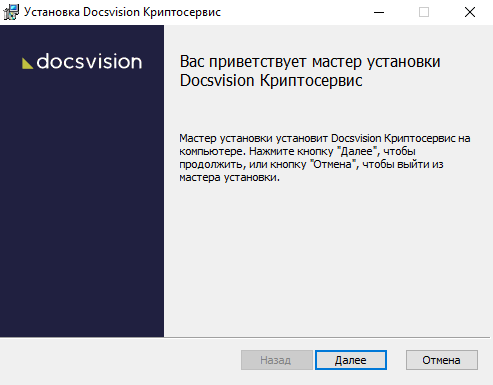Click the description paragraph beginning "Мастер установки установит"

coord(324,158)
